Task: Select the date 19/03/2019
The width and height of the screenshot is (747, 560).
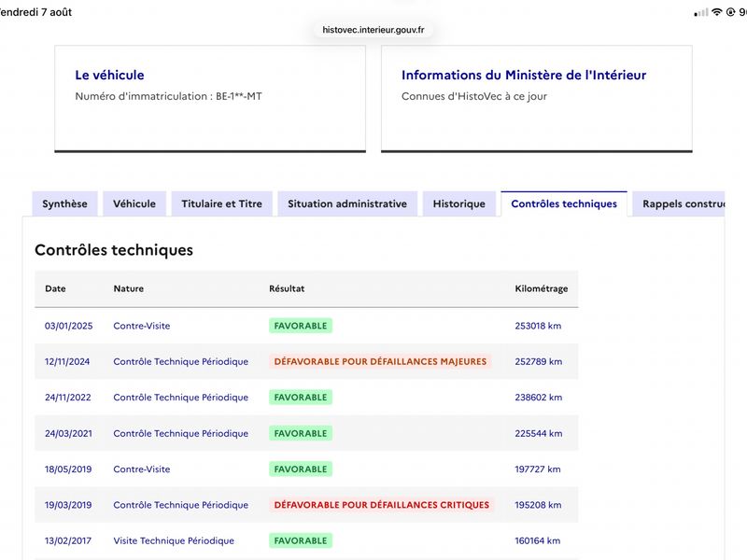Action: pos(68,505)
